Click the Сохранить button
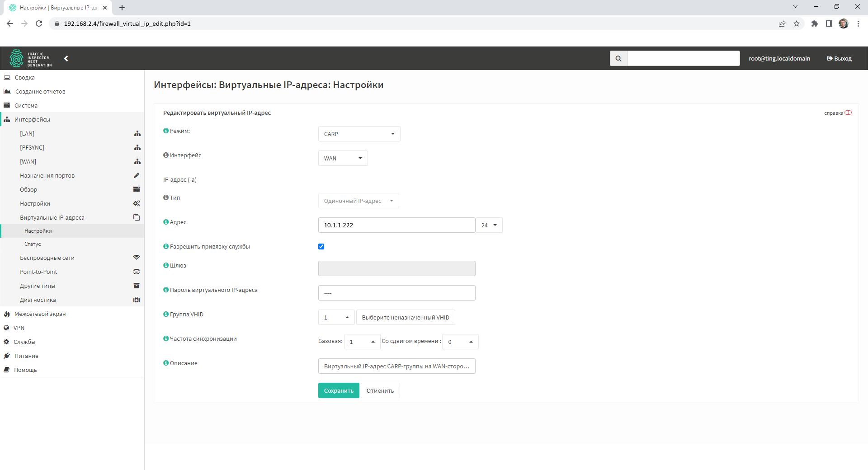Image resolution: width=868 pixels, height=470 pixels. [339, 390]
